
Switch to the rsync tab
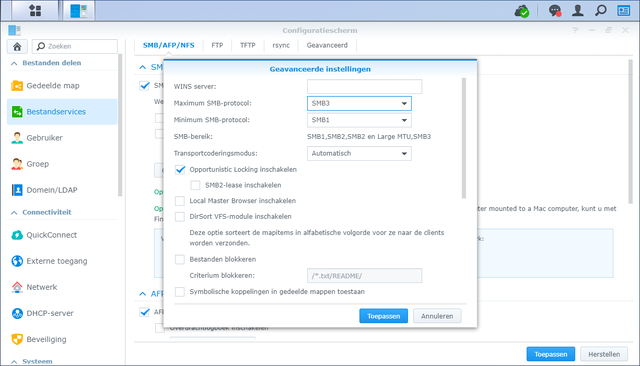click(x=281, y=45)
